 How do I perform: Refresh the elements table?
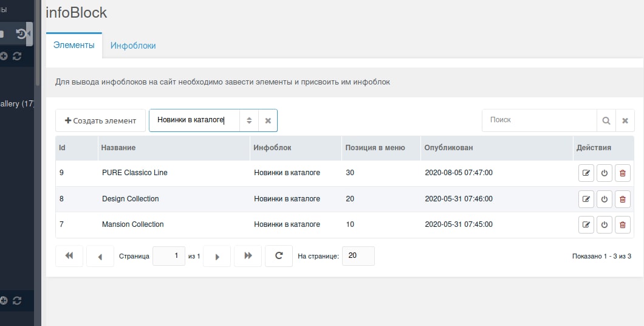pos(279,255)
